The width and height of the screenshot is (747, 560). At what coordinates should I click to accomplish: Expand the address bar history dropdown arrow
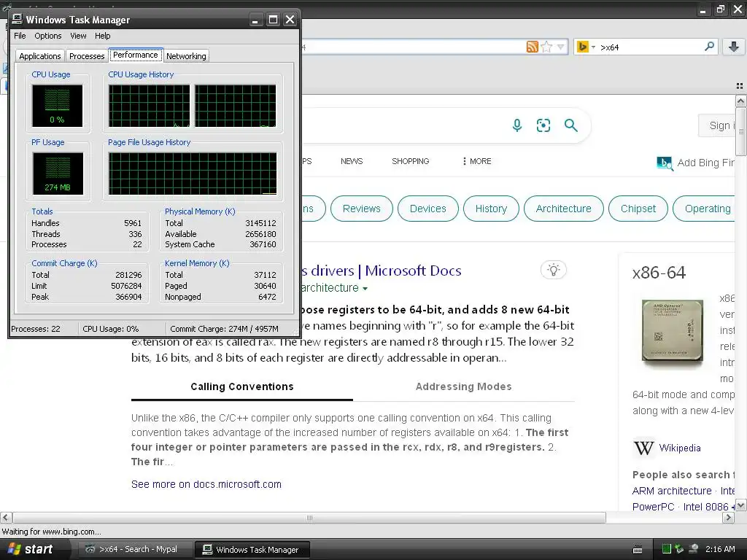click(561, 47)
